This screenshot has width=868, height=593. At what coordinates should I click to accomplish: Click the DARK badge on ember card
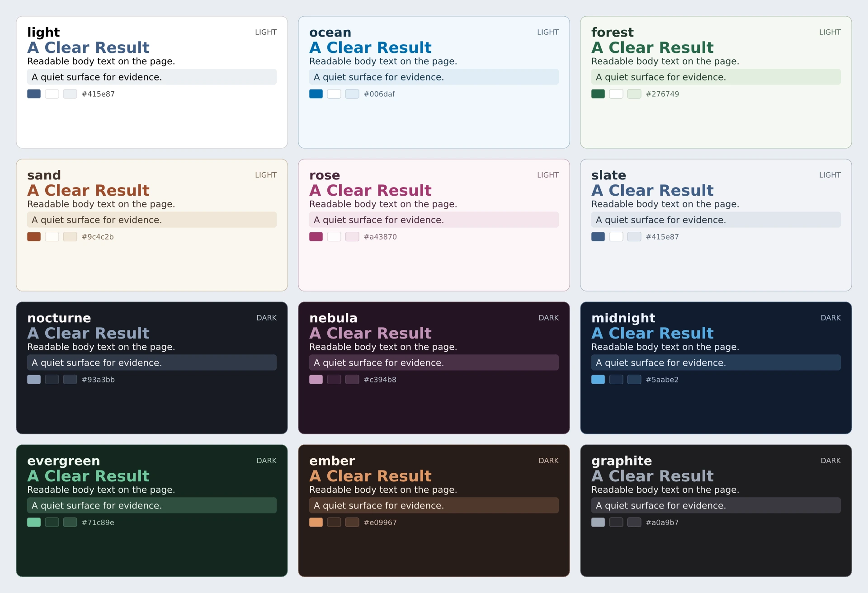pyautogui.click(x=549, y=461)
